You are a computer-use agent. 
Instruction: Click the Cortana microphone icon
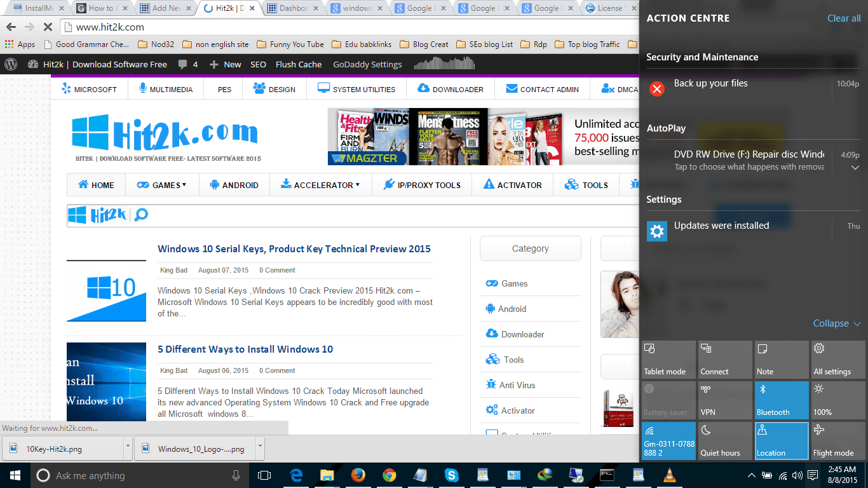tap(236, 475)
